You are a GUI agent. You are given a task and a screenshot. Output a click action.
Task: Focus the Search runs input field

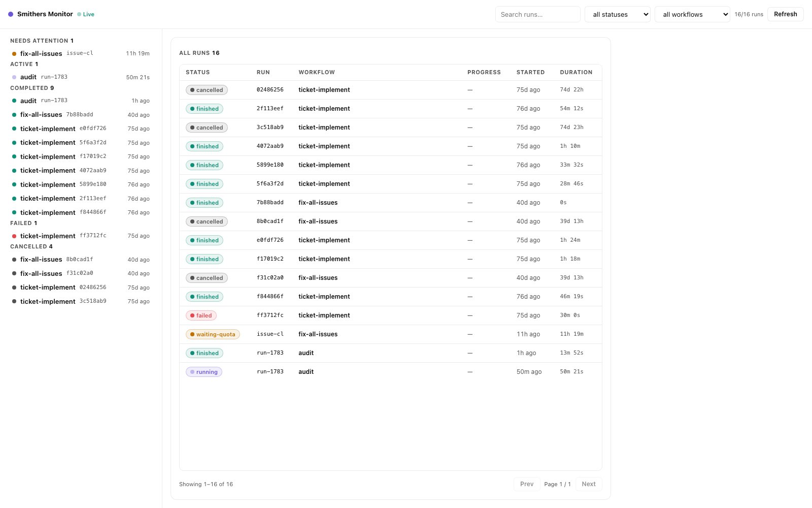coord(537,14)
